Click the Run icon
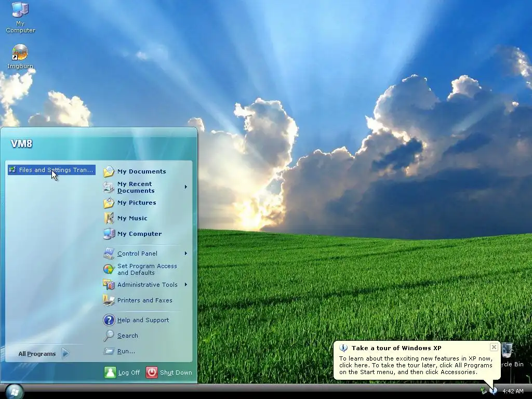Screen dimensions: 532x399 coord(109,351)
